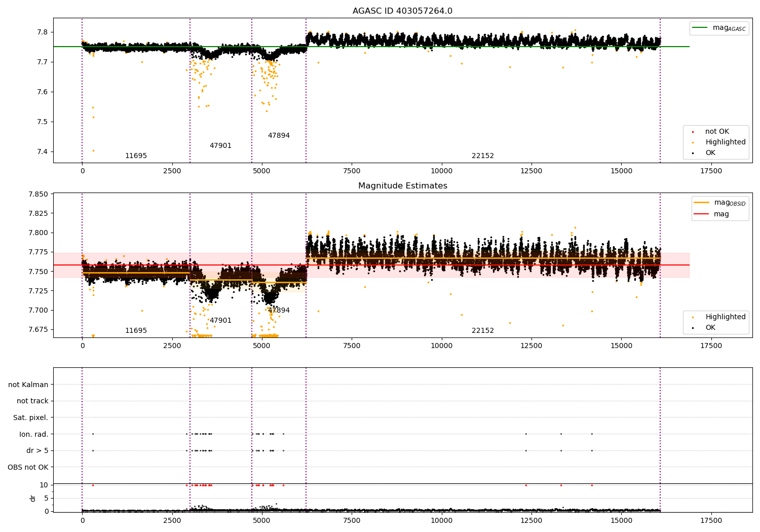Click the "not track" flag row label
760x532 pixels.
[x=32, y=401]
